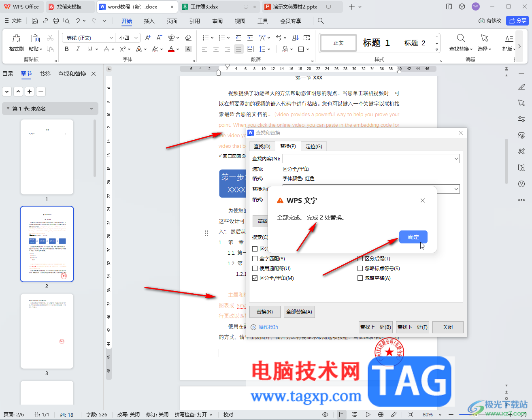Switch to 定位(G) tab in dialog
532x420 pixels.
point(314,146)
